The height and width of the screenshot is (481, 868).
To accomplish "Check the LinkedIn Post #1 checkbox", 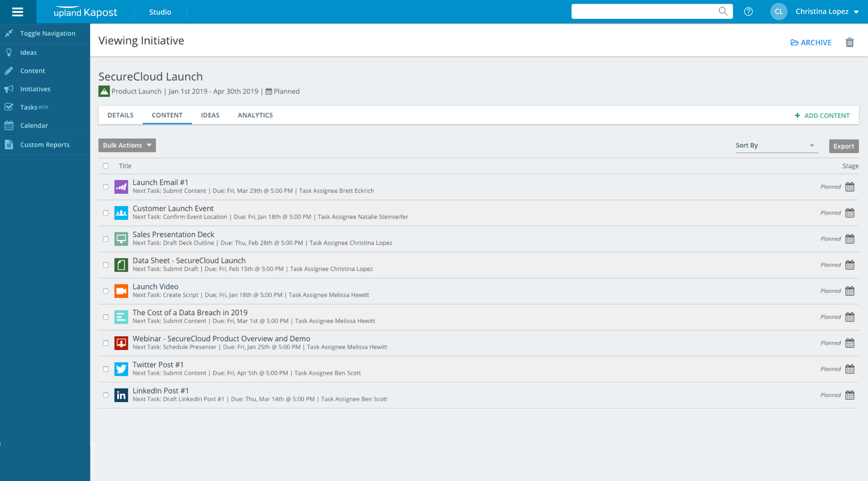I will click(106, 395).
